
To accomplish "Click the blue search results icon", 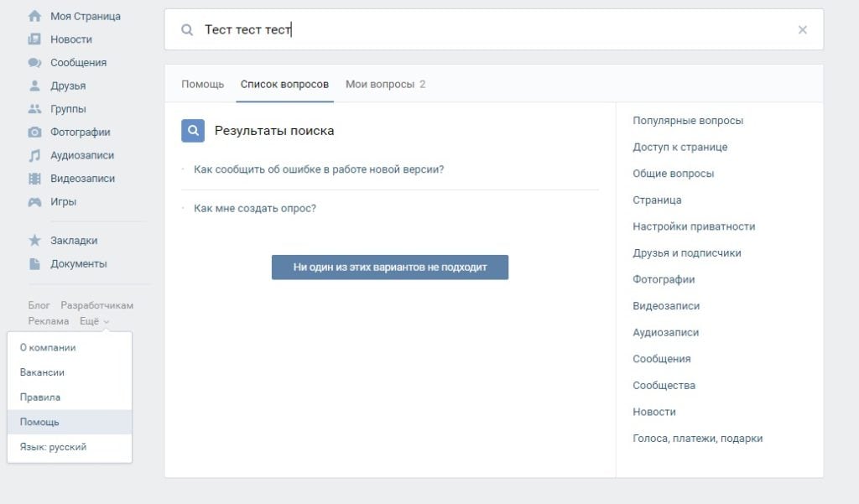I will pyautogui.click(x=193, y=130).
